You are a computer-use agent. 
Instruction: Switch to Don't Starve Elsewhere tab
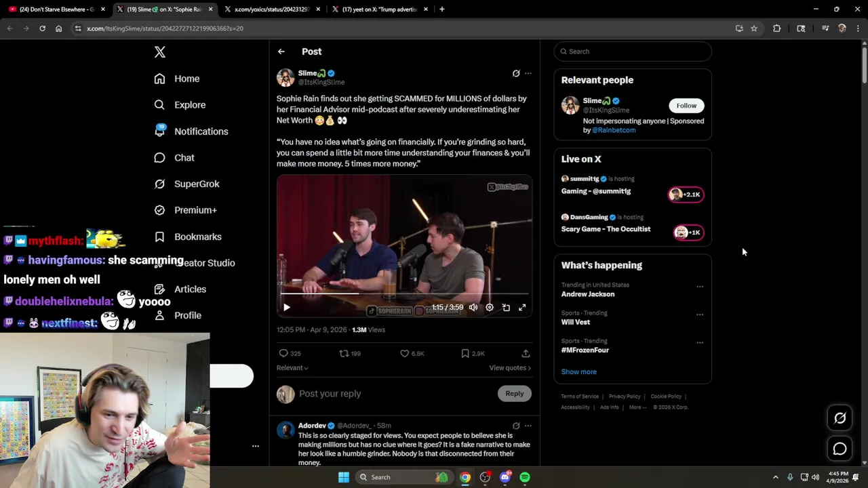point(57,9)
